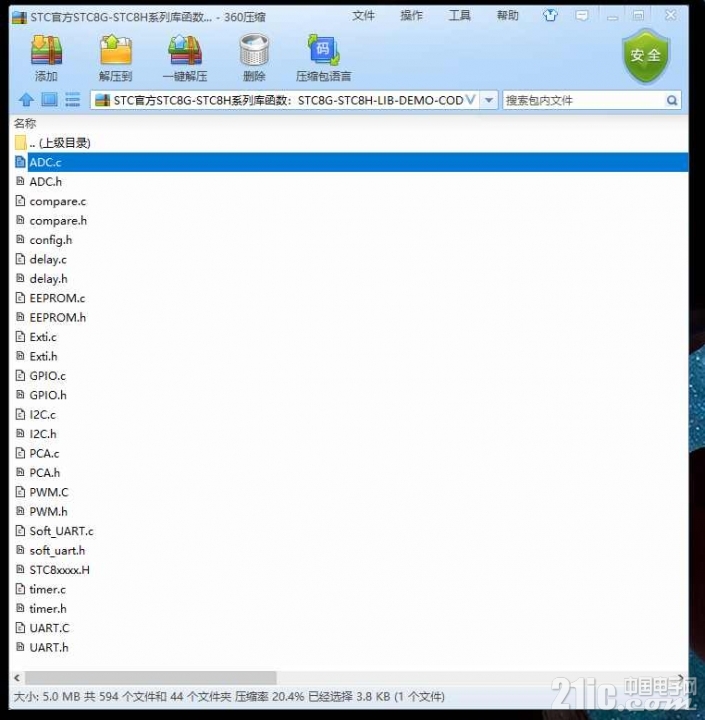The width and height of the screenshot is (705, 720).
Task: Select the GPIO.h file
Action: (x=349, y=395)
